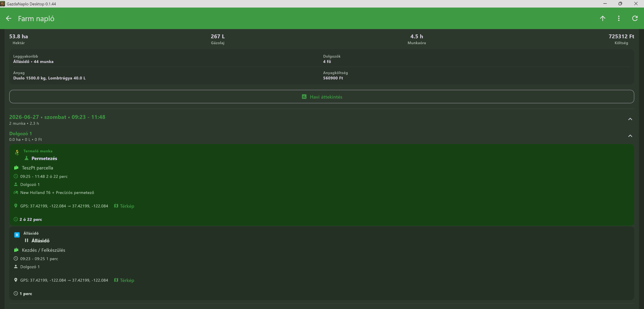The image size is (644, 309).
Task: Click the map icon in the Állásidő card
Action: coord(116,280)
